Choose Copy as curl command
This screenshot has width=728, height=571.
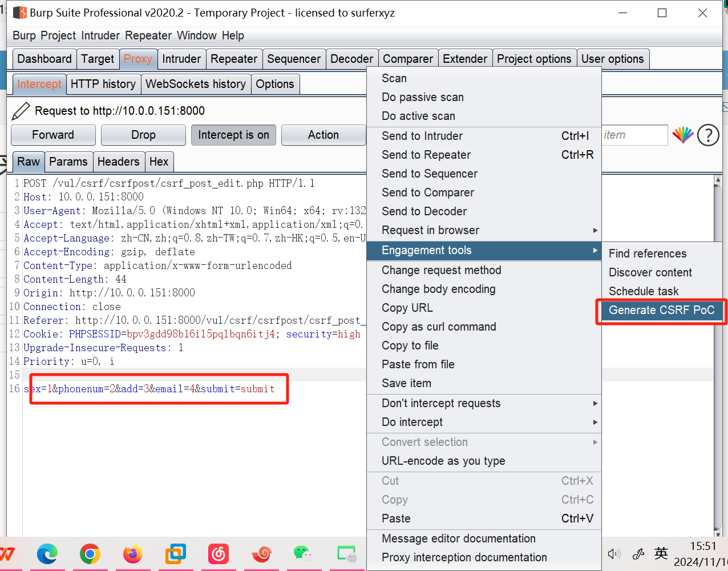click(x=484, y=327)
